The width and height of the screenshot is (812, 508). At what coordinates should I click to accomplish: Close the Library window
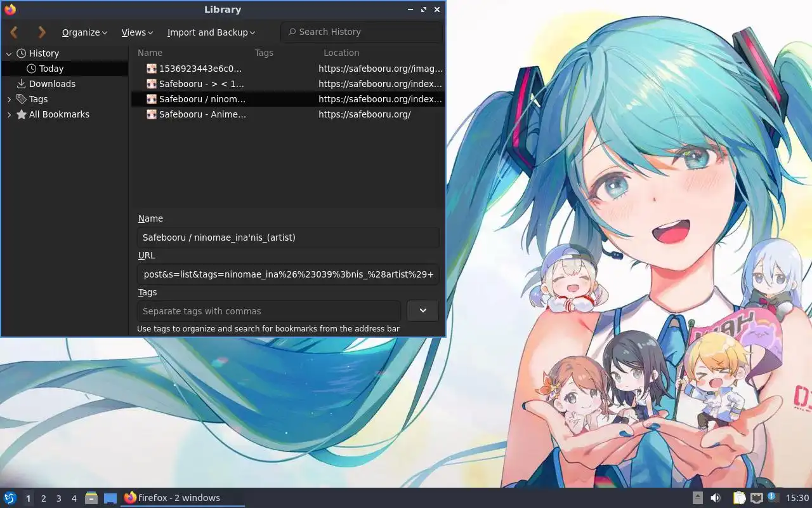437,10
